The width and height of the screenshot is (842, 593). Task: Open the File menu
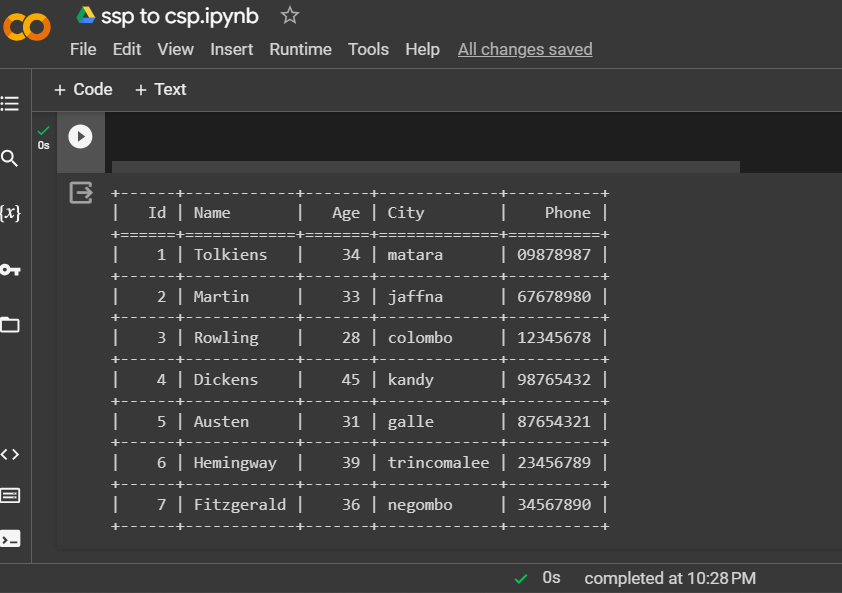(x=83, y=49)
